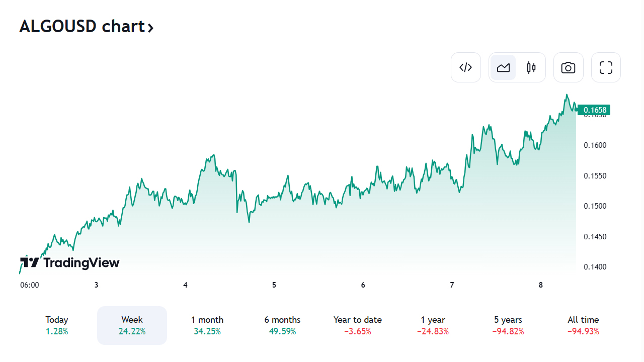This screenshot has height=362, width=644.
Task: Select the 5 years time range
Action: (508, 325)
